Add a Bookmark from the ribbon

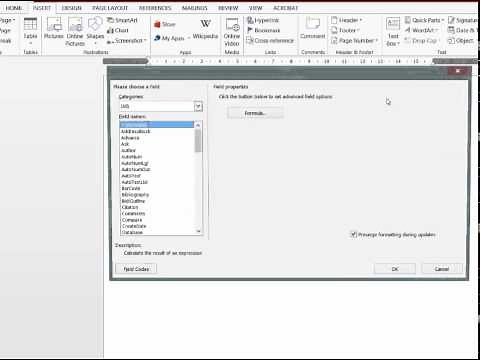point(263,30)
